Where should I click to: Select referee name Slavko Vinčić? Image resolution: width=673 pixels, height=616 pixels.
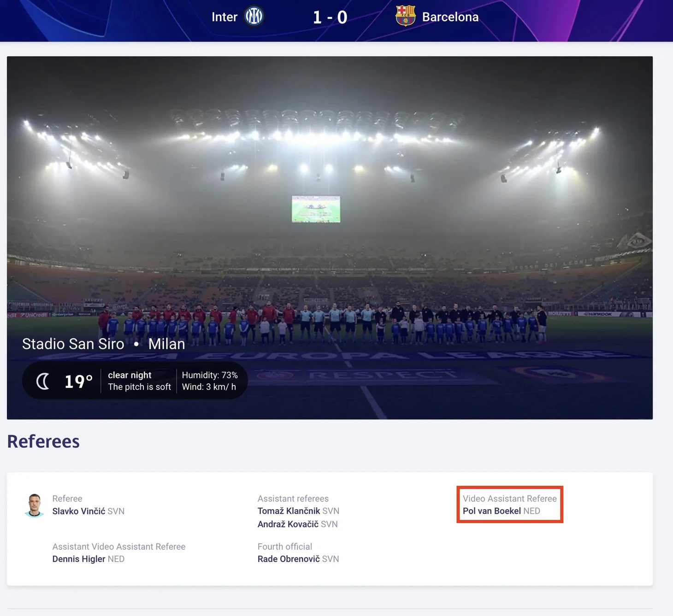(79, 511)
